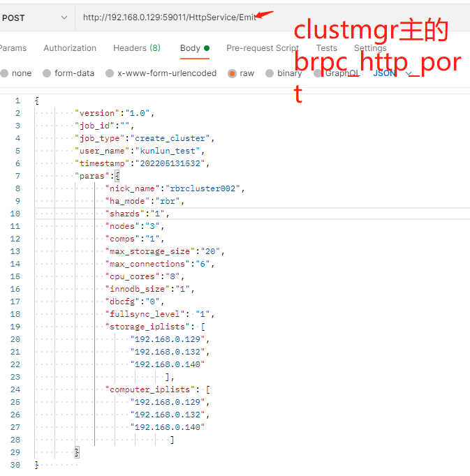The height and width of the screenshot is (476, 470).
Task: Switch to Headers (8) tab
Action: (137, 48)
